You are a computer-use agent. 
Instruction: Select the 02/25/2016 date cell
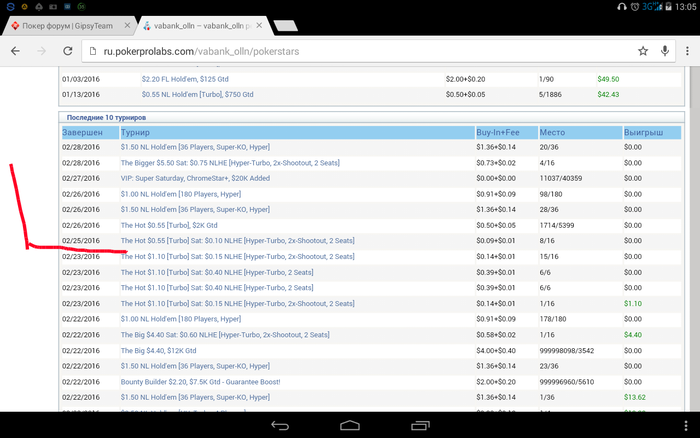point(81,241)
